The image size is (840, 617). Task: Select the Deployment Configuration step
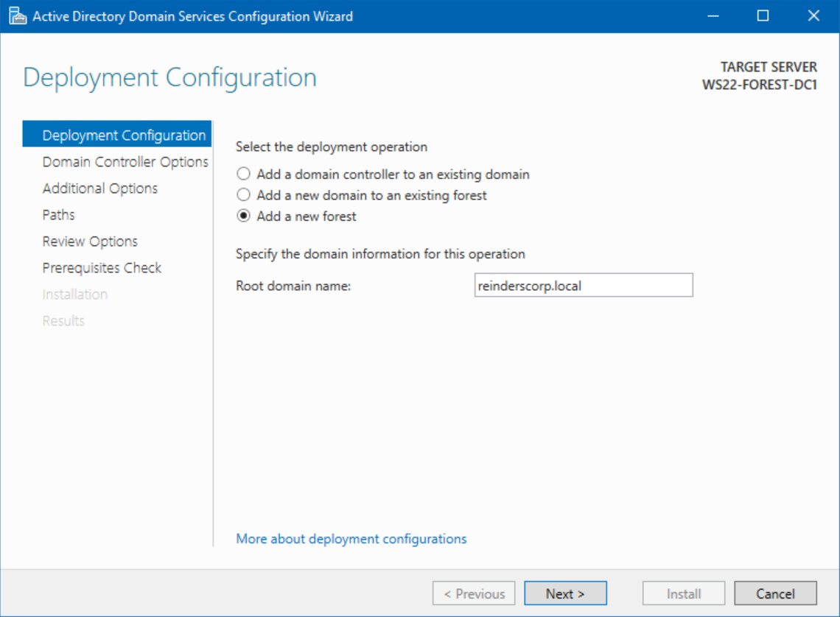tap(123, 135)
